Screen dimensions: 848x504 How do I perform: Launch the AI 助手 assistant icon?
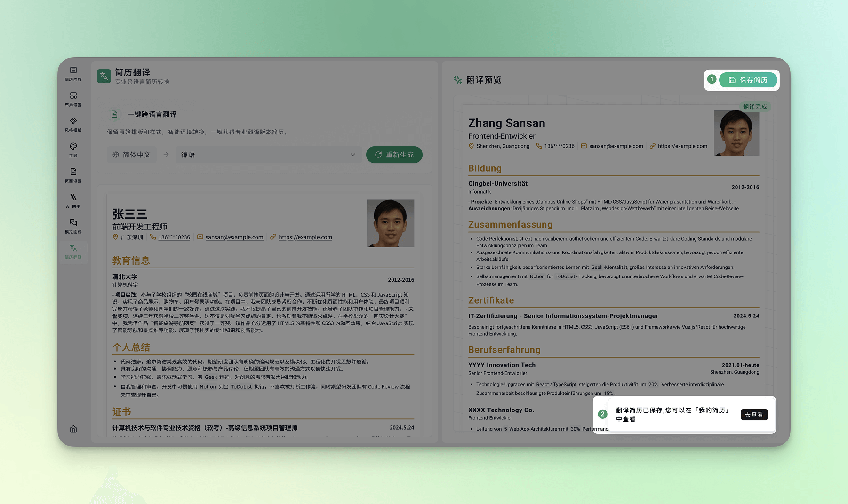[x=73, y=201]
